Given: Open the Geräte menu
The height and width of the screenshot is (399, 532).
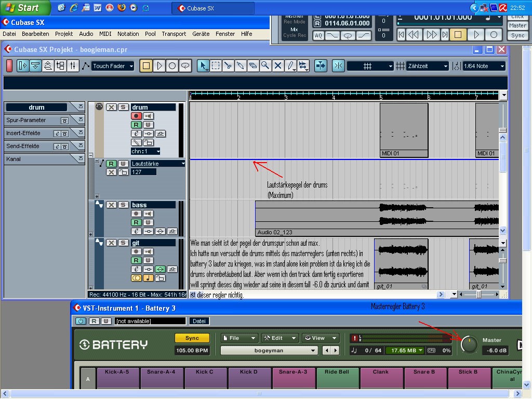Looking at the screenshot, I should (201, 34).
